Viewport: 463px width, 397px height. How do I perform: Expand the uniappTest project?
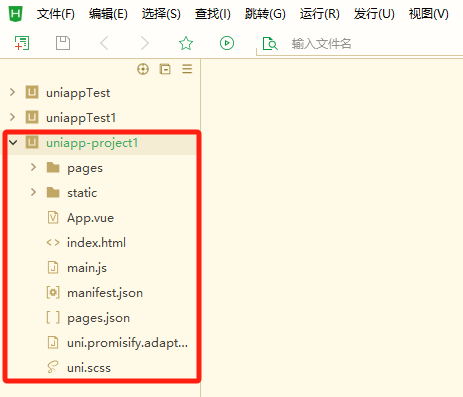coord(12,92)
